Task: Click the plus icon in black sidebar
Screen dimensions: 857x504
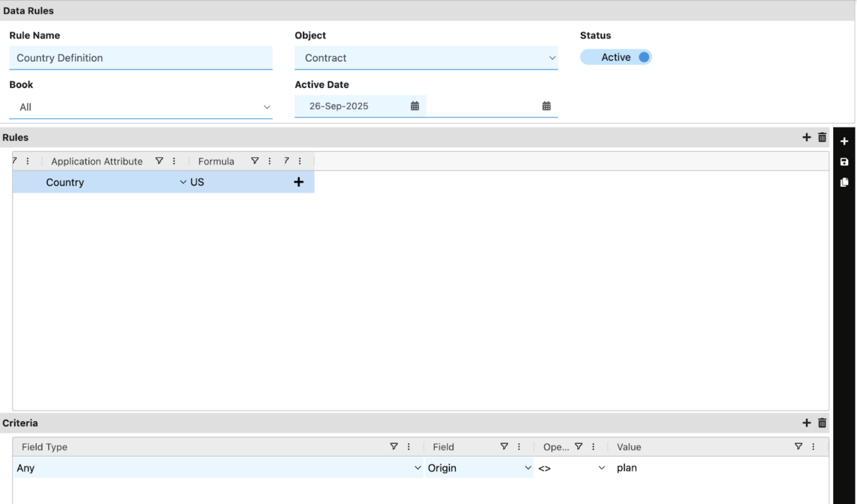Action: 844,142
